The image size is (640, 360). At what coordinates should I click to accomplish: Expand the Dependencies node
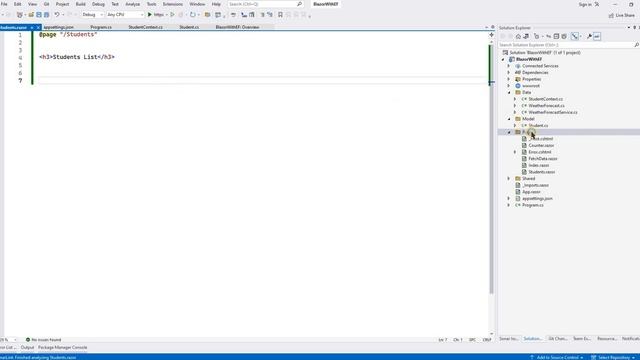coord(509,72)
